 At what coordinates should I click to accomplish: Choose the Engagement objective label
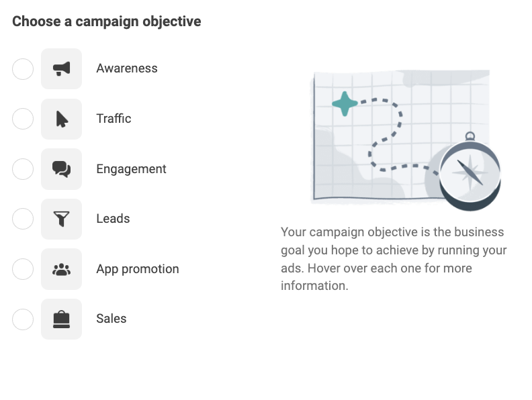pos(131,169)
